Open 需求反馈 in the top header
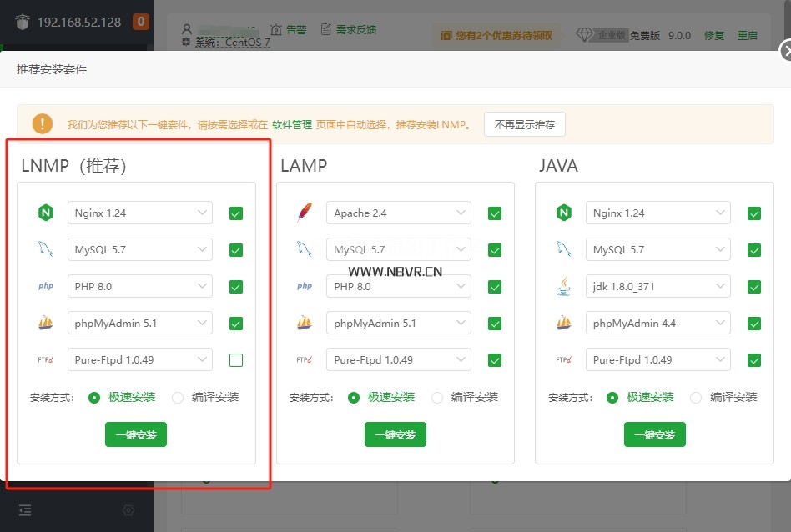 point(349,30)
